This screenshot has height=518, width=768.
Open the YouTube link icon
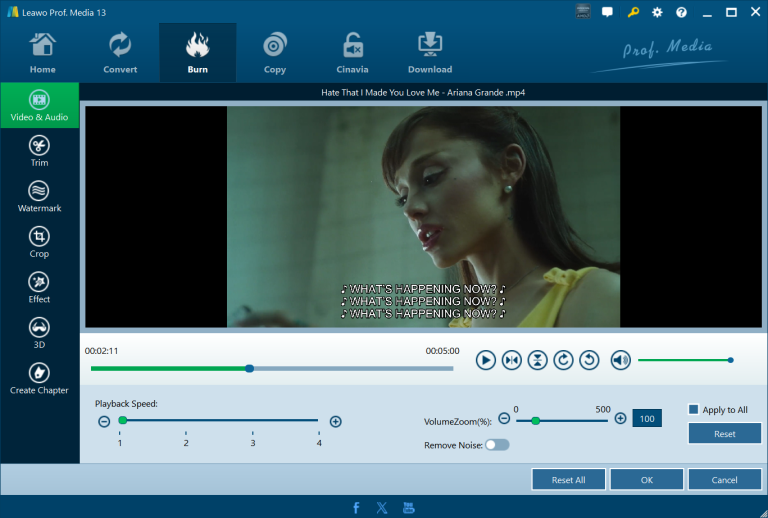coord(408,508)
